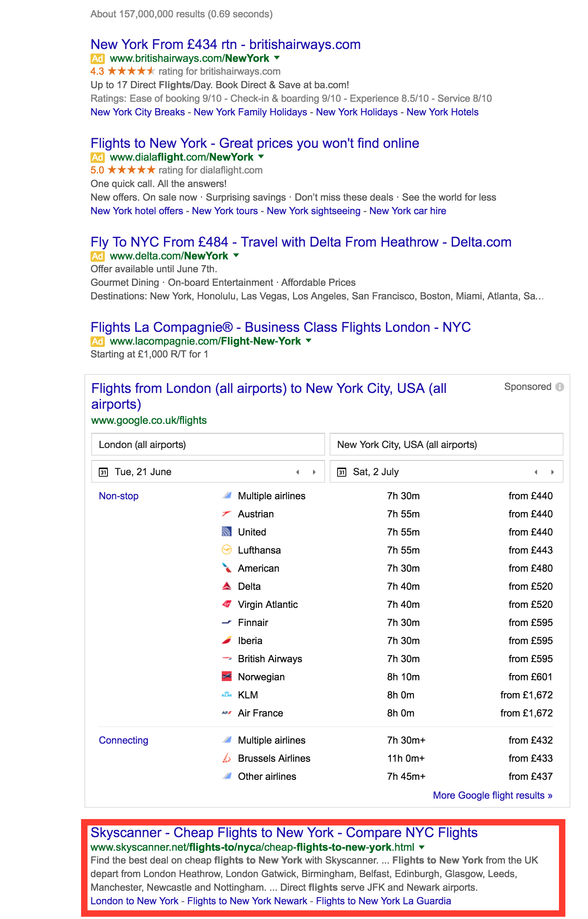
Task: Click the calendar icon beside Sat, 2 July
Action: click(x=342, y=472)
